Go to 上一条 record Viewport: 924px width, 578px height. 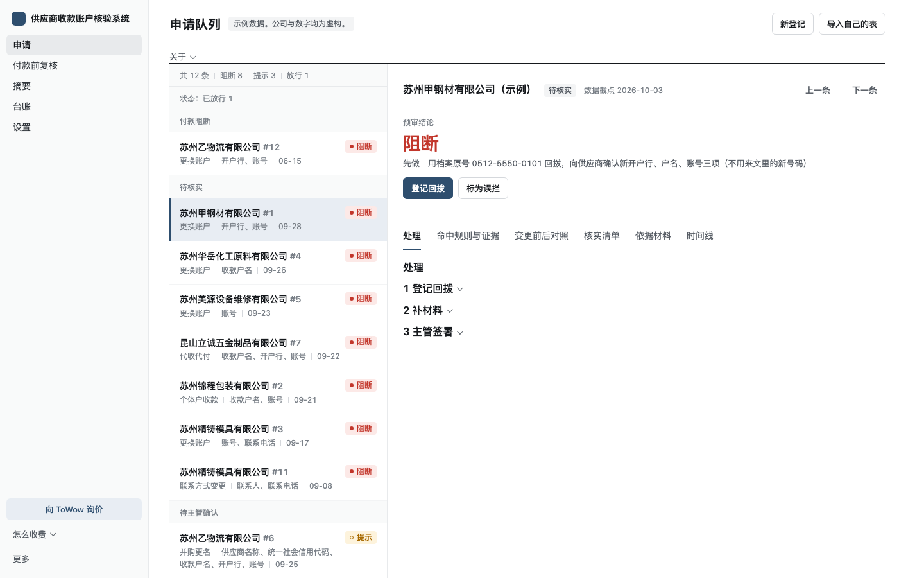pos(817,91)
